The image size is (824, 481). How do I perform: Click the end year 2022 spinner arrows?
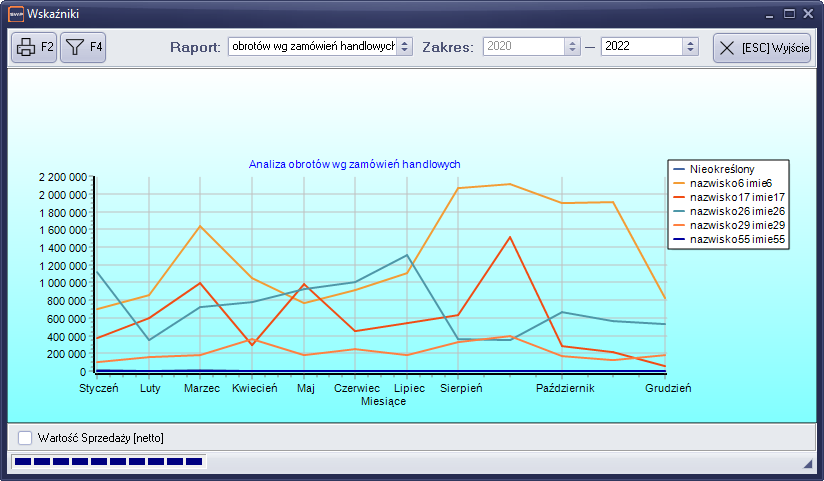[x=690, y=47]
